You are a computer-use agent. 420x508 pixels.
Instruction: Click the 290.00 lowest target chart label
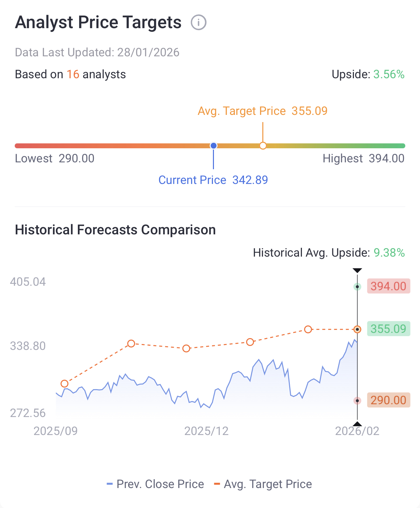pyautogui.click(x=388, y=400)
